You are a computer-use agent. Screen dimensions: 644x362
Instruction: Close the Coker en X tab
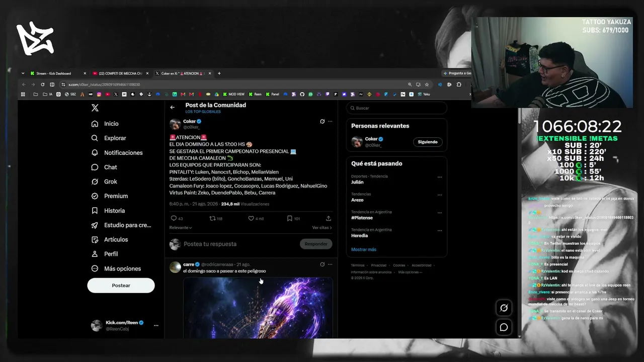tap(210, 73)
